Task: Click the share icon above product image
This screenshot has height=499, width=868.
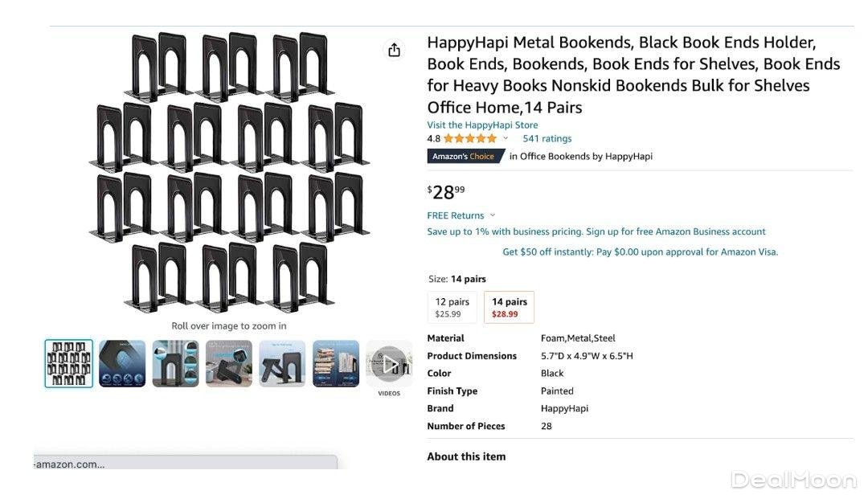Action: [394, 51]
